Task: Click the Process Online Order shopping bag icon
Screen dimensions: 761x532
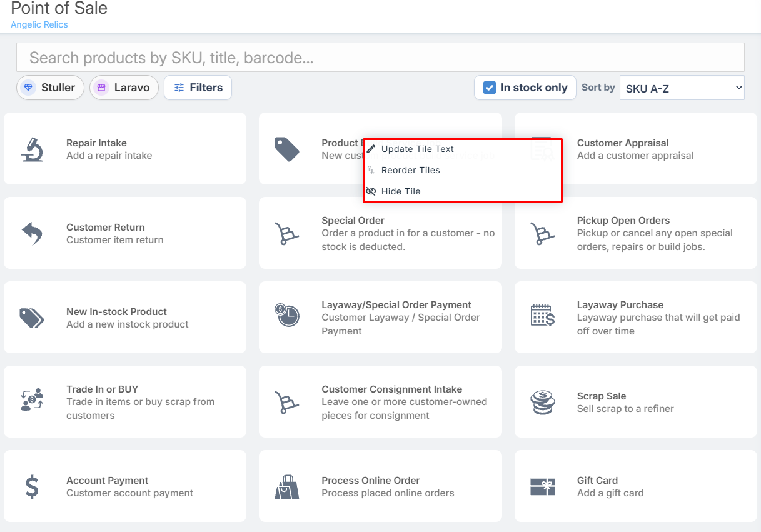Action: click(x=287, y=487)
